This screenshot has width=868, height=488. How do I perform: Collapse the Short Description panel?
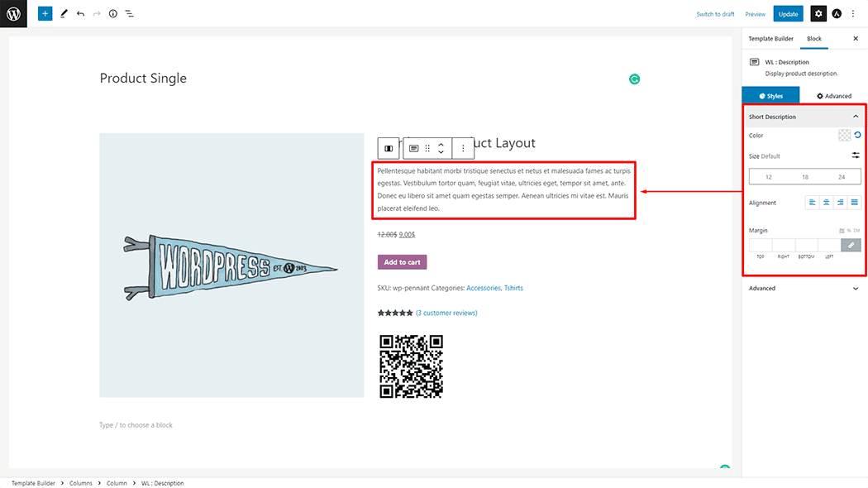coord(856,117)
